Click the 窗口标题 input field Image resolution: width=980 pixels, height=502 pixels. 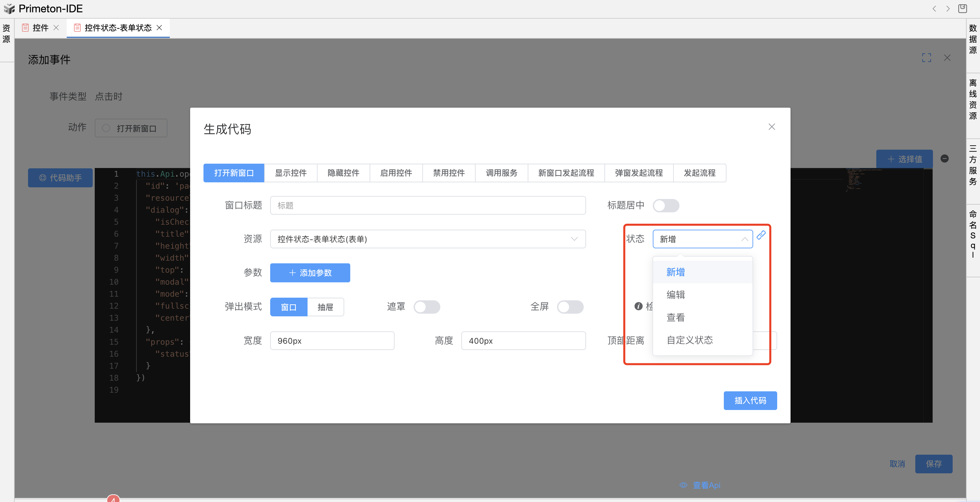(428, 205)
